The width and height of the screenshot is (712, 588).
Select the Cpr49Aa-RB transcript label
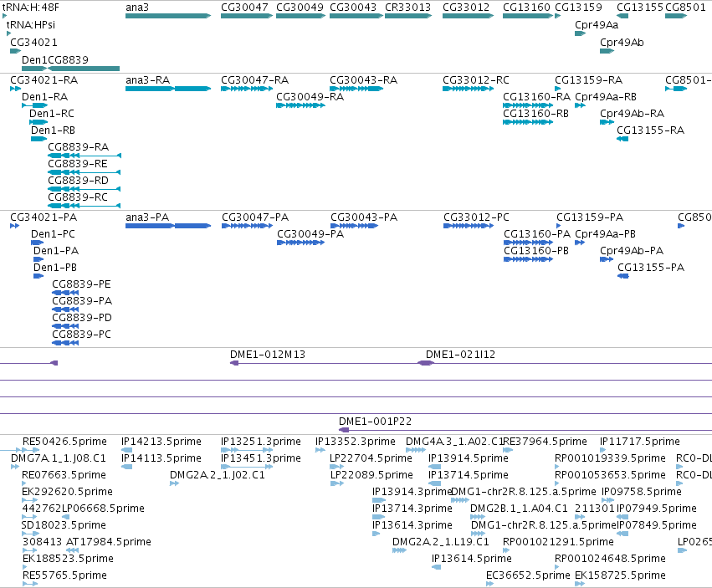(605, 97)
